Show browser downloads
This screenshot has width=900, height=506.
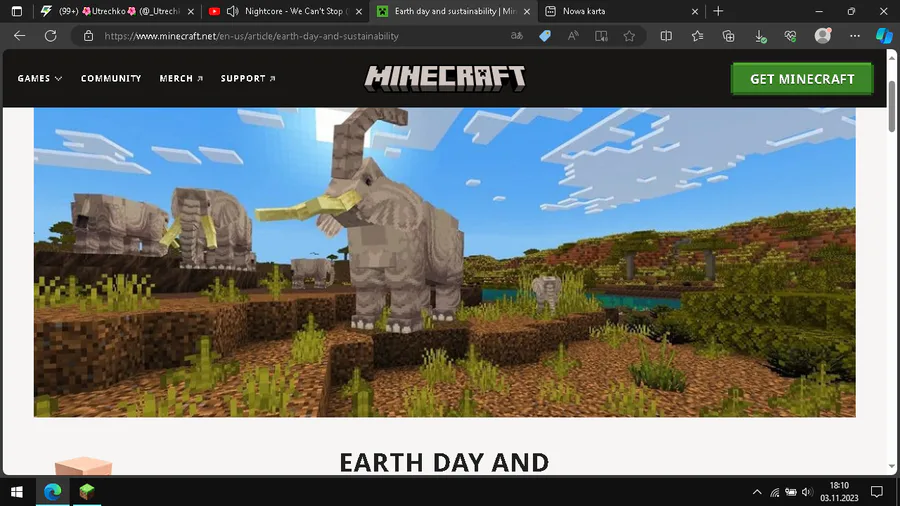(760, 36)
